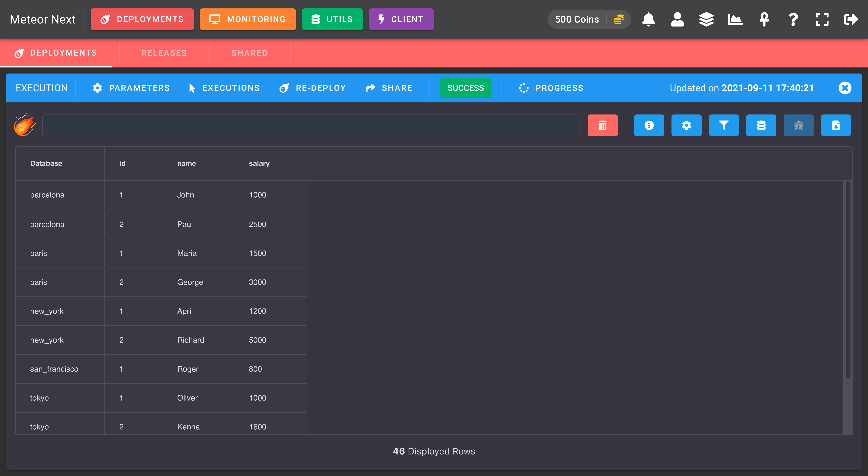Click salary value 1500
The image size is (868, 476).
257,253
